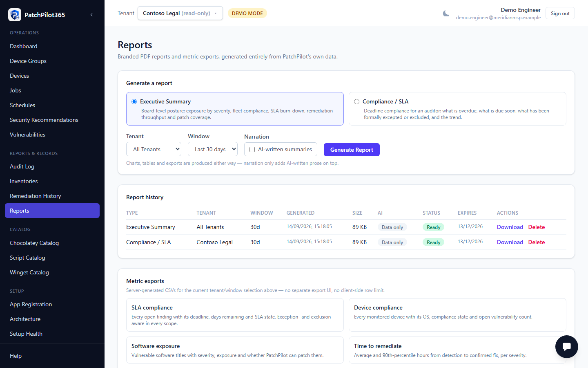Click Ready status of Compliance / SLA row

pos(433,242)
